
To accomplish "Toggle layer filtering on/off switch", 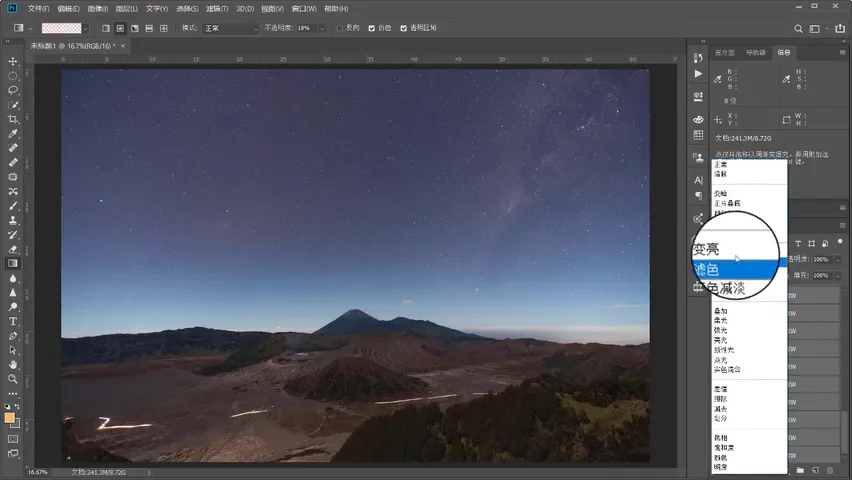I will point(840,242).
